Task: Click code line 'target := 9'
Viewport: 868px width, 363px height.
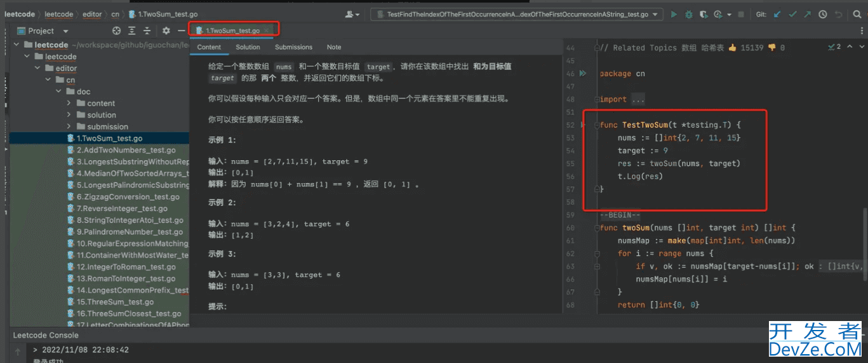Action: point(643,151)
